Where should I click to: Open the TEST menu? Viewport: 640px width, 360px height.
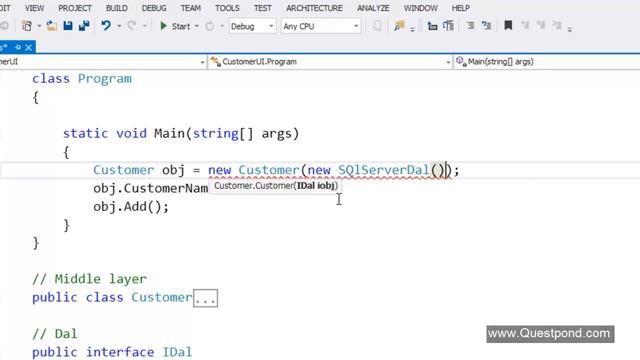(x=262, y=8)
